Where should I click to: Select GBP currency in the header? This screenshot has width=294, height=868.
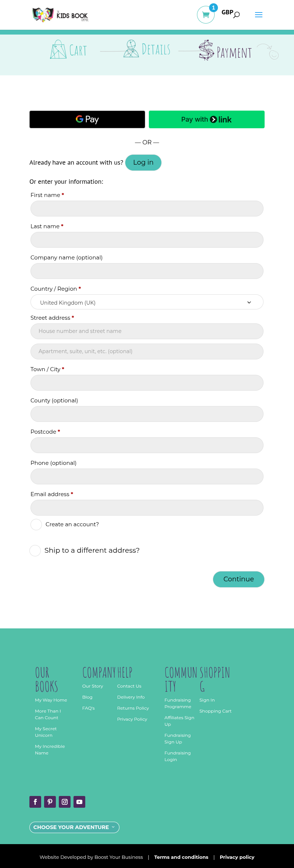click(x=227, y=12)
